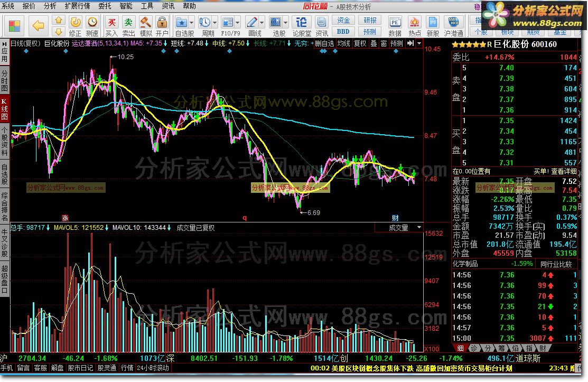Open the 报价 menu
The height and width of the screenshot is (382, 588).
click(x=29, y=6)
